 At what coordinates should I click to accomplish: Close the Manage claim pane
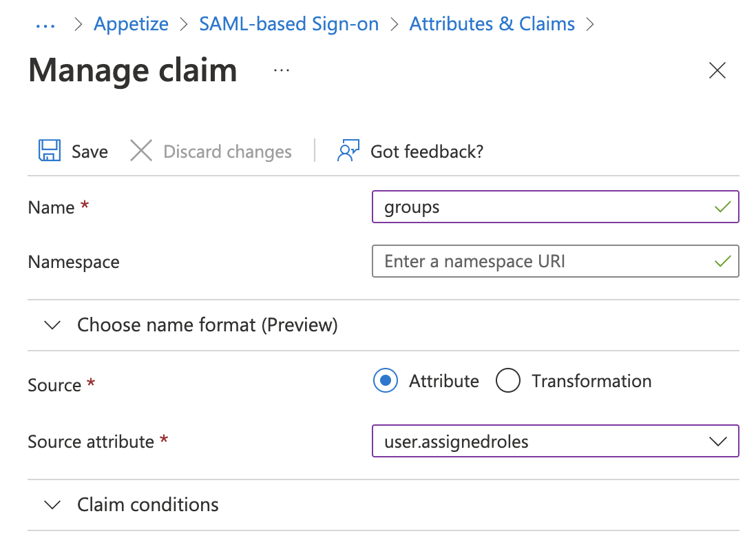pos(717,70)
